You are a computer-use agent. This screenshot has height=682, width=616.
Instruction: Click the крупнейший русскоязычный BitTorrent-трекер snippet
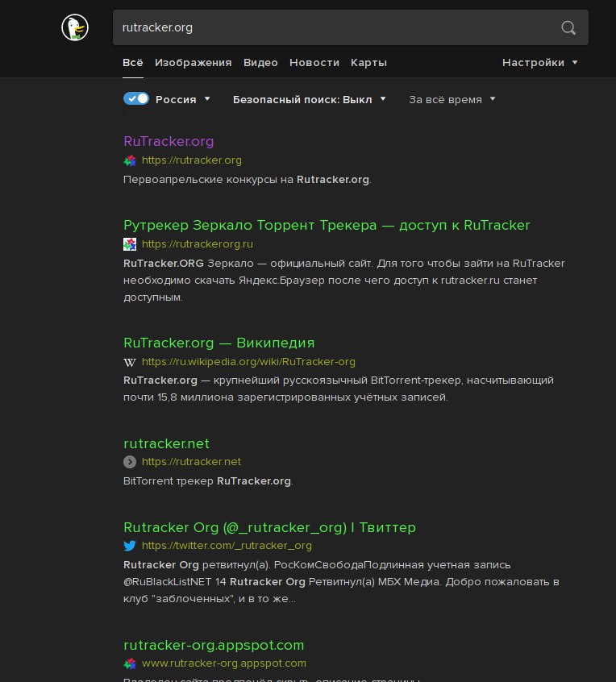[x=339, y=389]
